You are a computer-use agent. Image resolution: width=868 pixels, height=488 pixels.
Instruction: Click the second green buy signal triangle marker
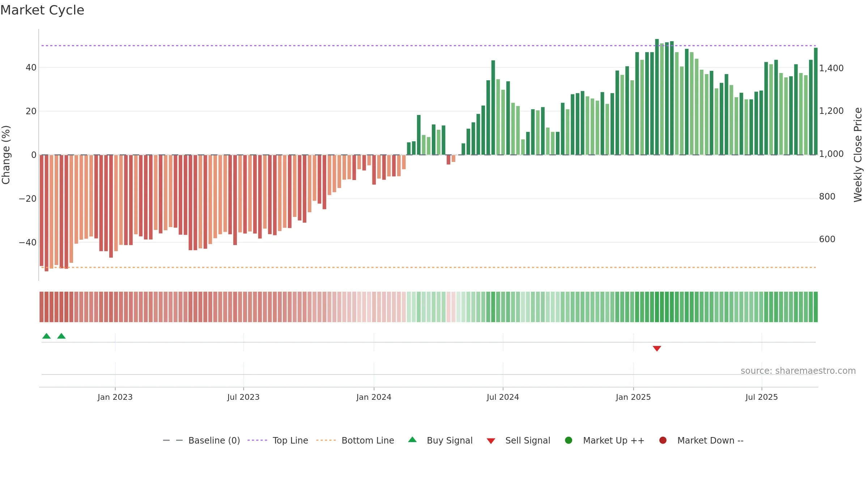coord(61,336)
